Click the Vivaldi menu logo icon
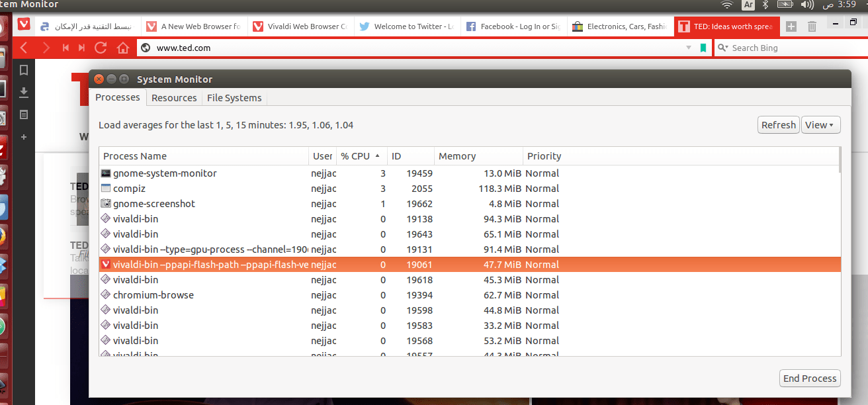 [x=24, y=25]
